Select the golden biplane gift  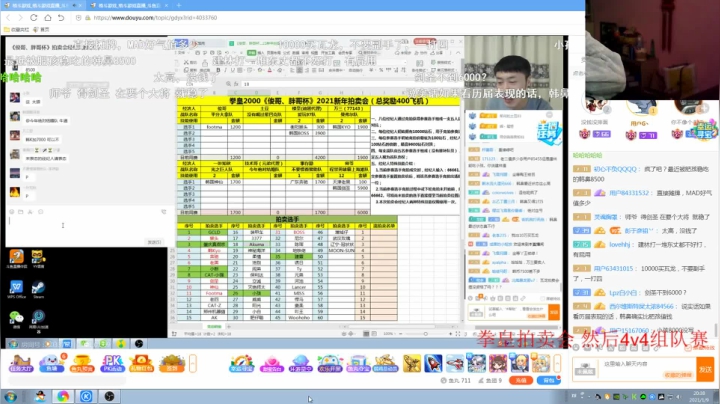385,363
